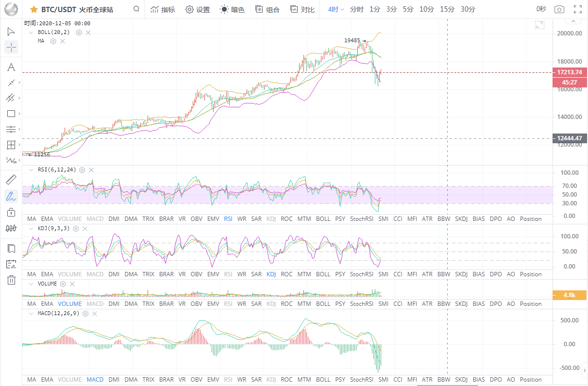588x386 pixels.
Task: Click the trash icon to delete drawings
Action: (x=11, y=280)
